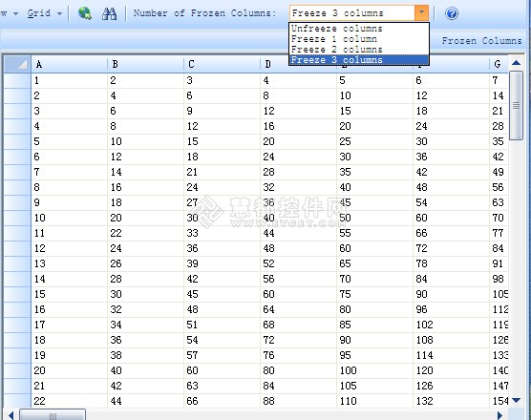This screenshot has height=420, width=531.
Task: Click the select-all corner cell
Action: click(17, 64)
